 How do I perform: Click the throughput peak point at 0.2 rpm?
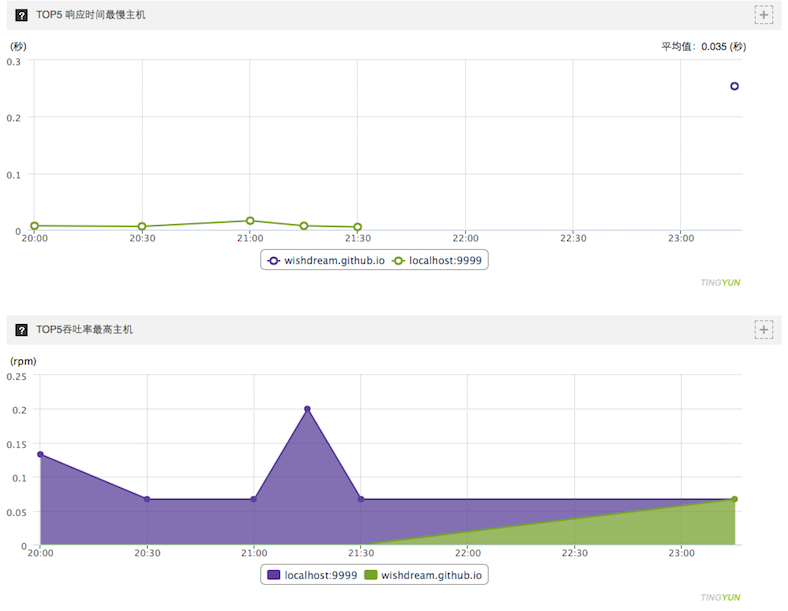(307, 409)
